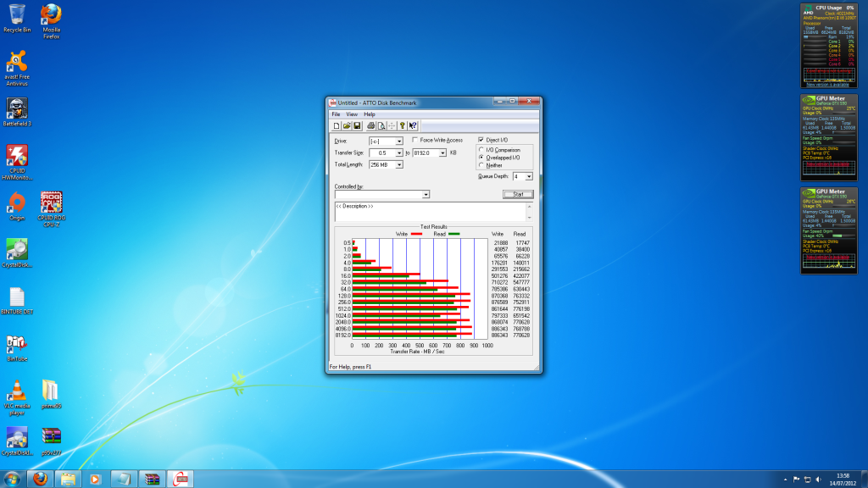The width and height of the screenshot is (868, 488).
Task: Open the View menu
Action: pos(351,114)
